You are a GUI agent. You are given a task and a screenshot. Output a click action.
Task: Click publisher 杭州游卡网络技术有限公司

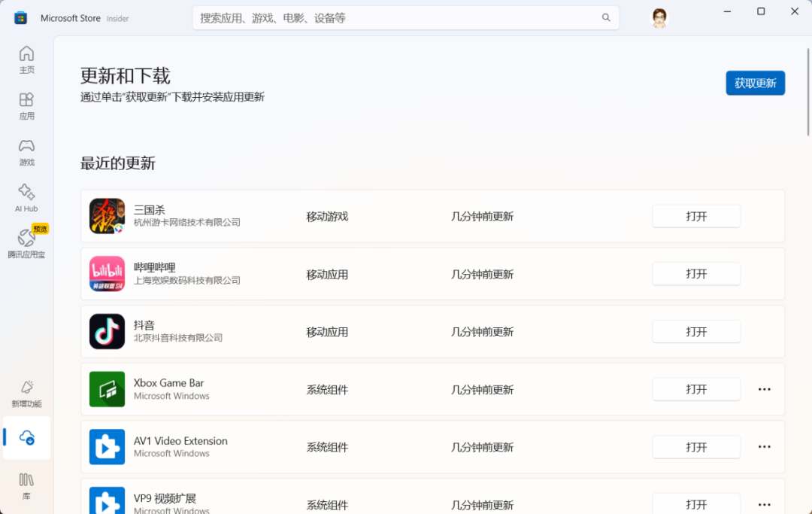[187, 222]
